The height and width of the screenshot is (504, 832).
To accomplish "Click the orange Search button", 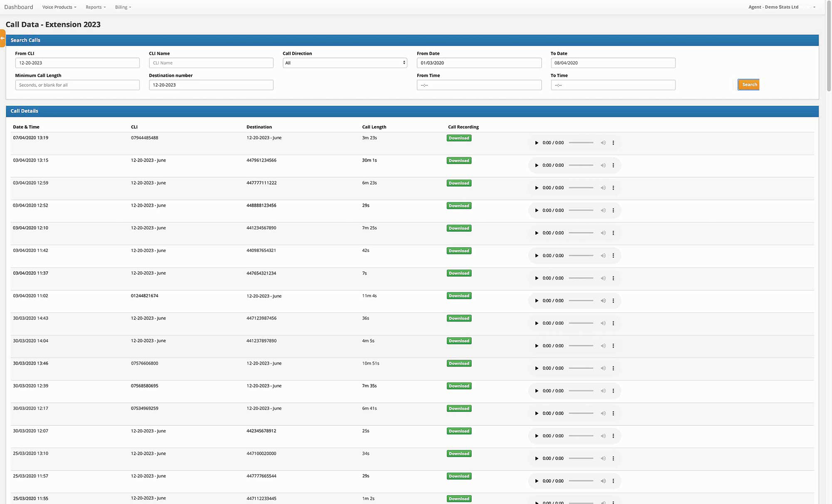I will tap(748, 85).
